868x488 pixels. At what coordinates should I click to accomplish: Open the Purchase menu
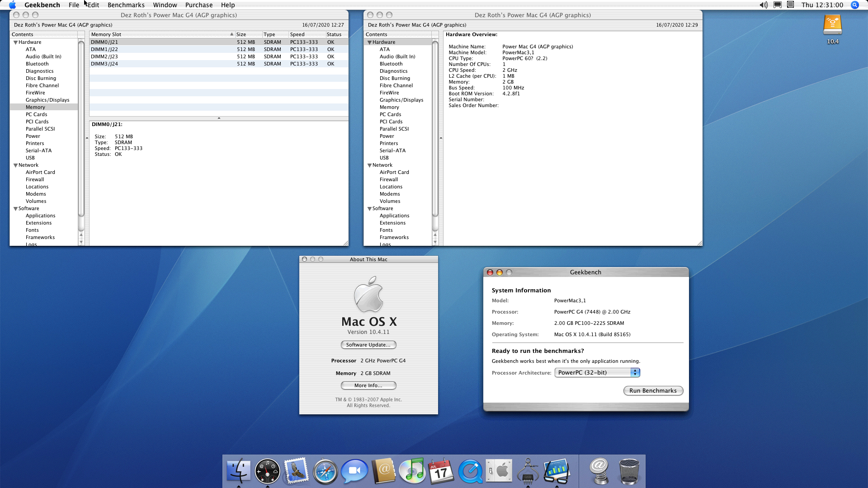click(x=199, y=5)
